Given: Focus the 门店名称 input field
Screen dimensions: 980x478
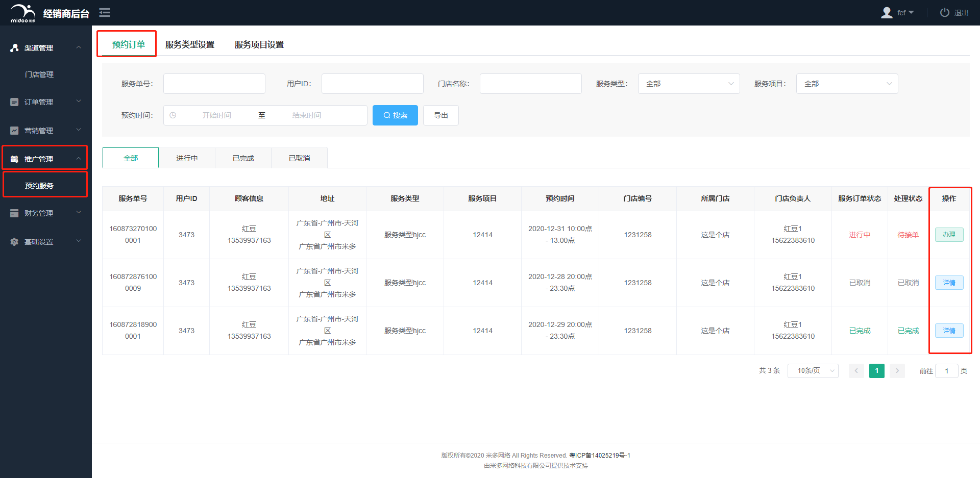Looking at the screenshot, I should tap(530, 84).
